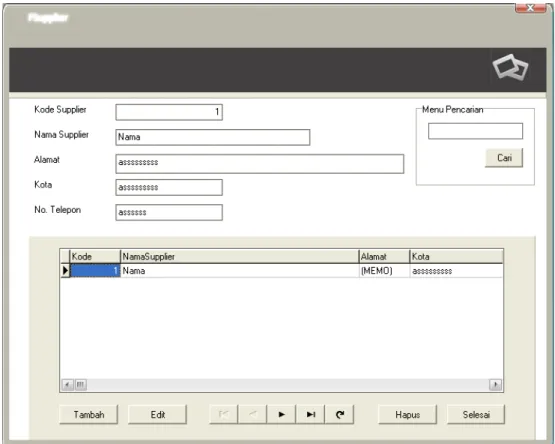Focus the Kota text field
Viewport: 555px width, 444px height.
coord(169,187)
